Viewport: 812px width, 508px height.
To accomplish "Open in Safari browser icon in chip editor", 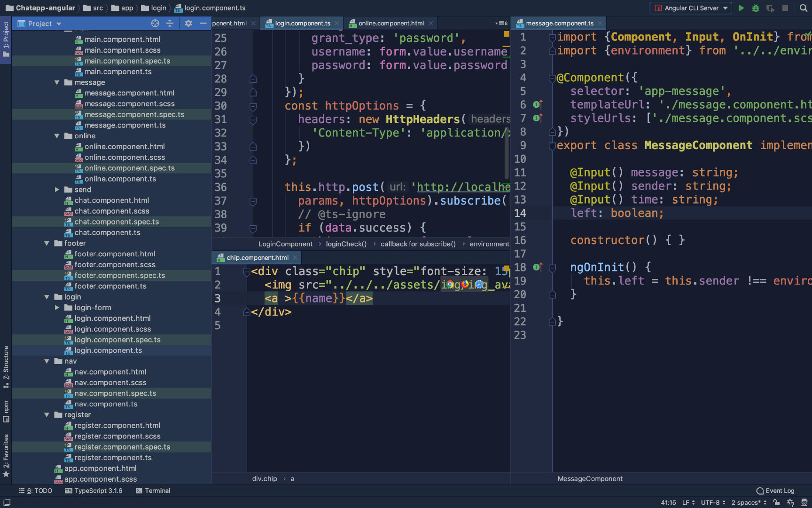I will point(479,284).
